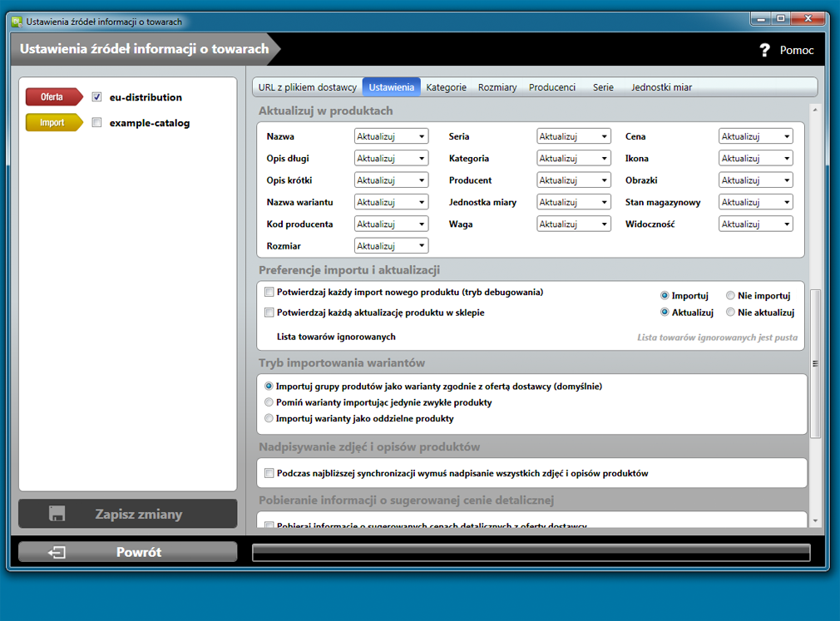Enable the example-catalog checkbox

coord(97,123)
